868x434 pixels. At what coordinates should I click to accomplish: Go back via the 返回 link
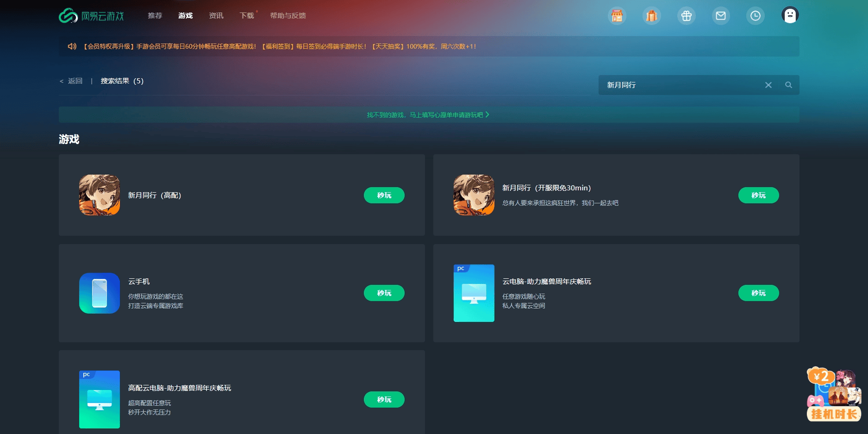pos(71,81)
